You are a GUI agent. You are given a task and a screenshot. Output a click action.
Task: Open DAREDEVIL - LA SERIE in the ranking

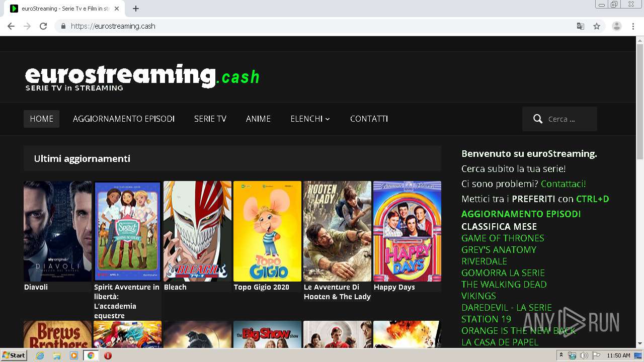pos(507,307)
